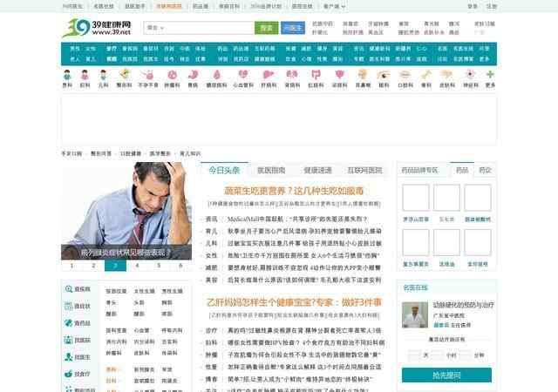
Task: Switch to the 健康速递 tab
Action: tap(317, 171)
